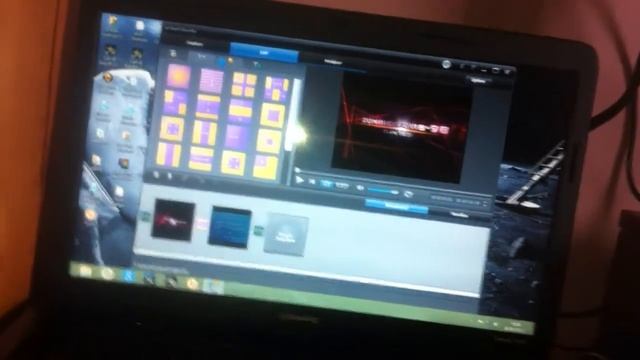Click the pink transition slot between clips
640x360 pixels.
[201, 223]
